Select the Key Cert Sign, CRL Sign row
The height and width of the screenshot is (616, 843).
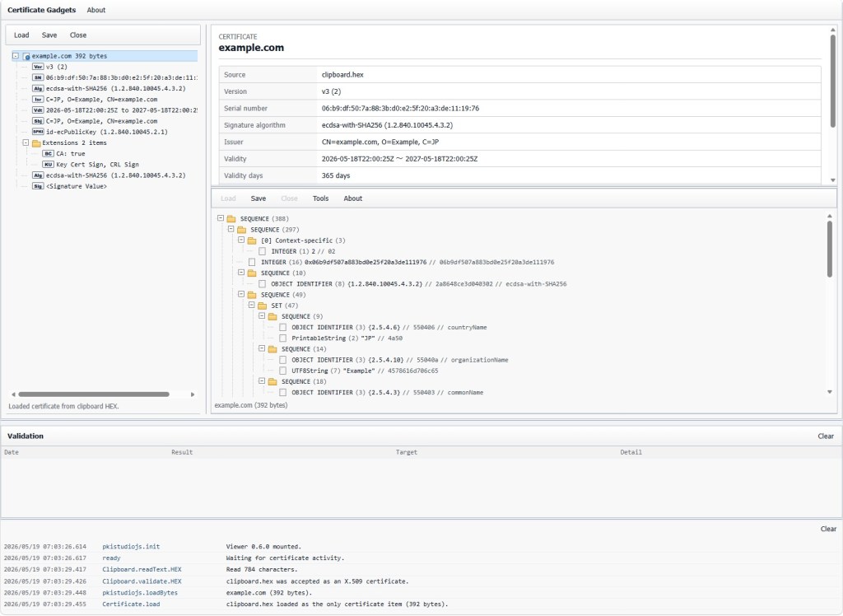97,165
